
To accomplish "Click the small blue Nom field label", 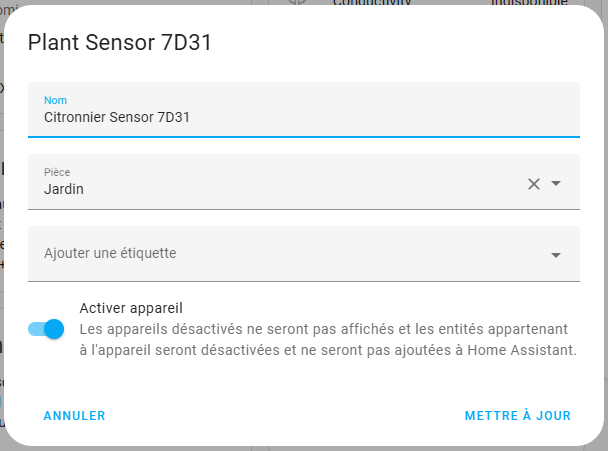I will point(54,100).
